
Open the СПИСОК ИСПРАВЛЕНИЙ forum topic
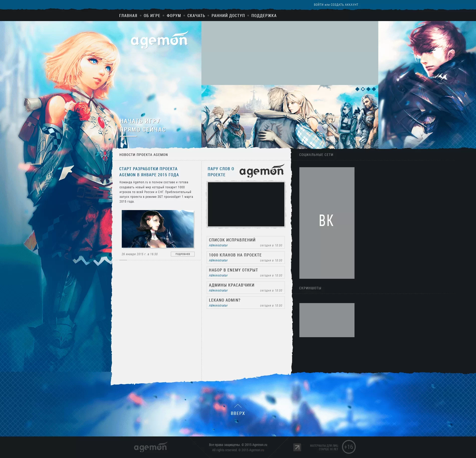[232, 240]
